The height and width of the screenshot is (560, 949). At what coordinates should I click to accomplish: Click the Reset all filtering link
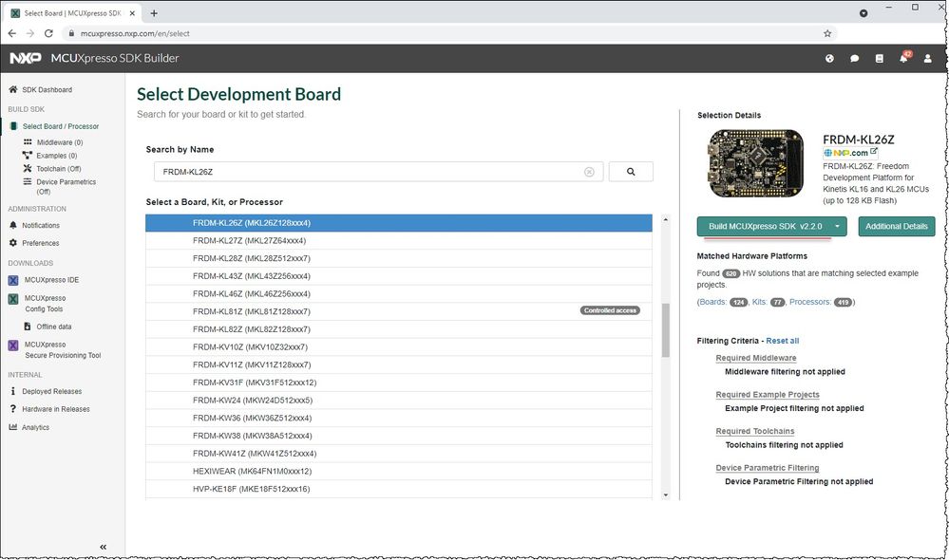point(783,341)
